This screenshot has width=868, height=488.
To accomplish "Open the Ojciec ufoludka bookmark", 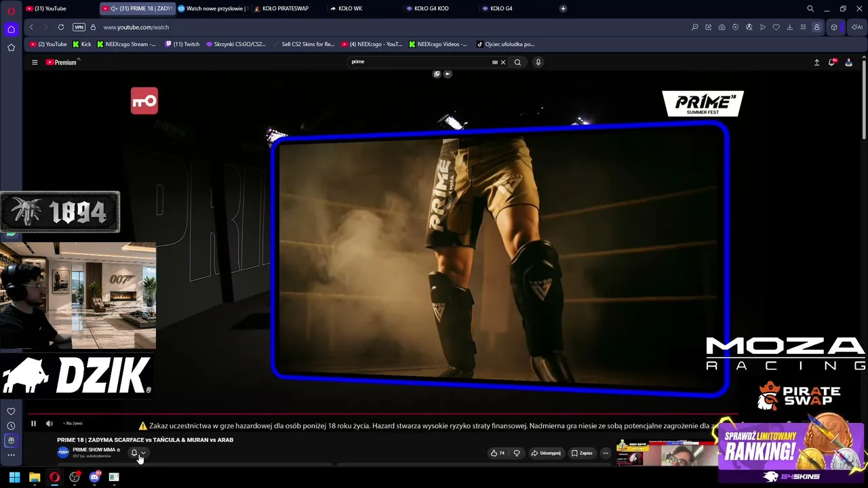I will tap(505, 44).
